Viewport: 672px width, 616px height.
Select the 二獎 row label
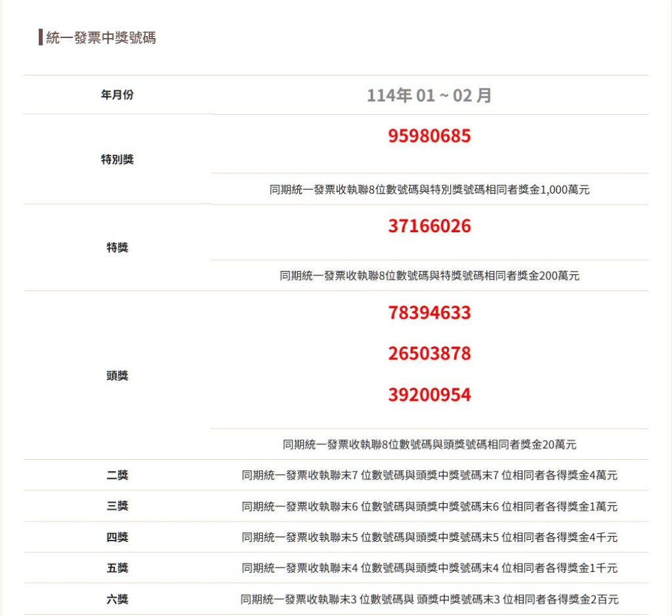point(117,475)
